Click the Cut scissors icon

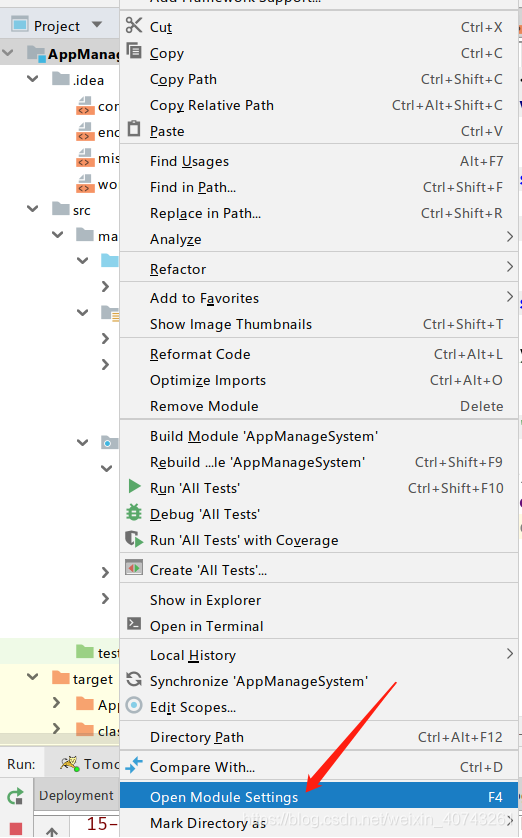[134, 25]
